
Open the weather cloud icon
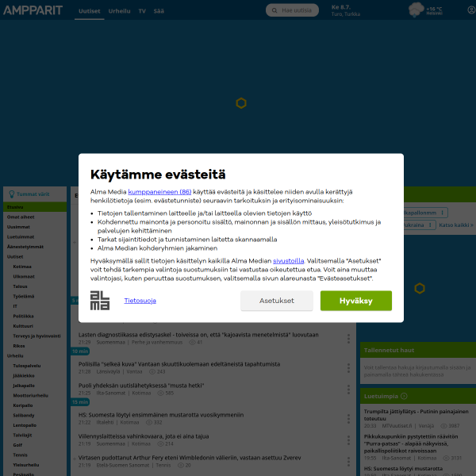point(416,10)
